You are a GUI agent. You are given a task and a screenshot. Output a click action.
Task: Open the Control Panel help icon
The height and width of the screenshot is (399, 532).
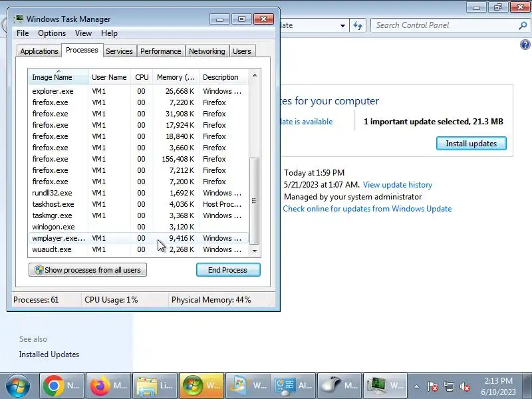click(x=525, y=45)
